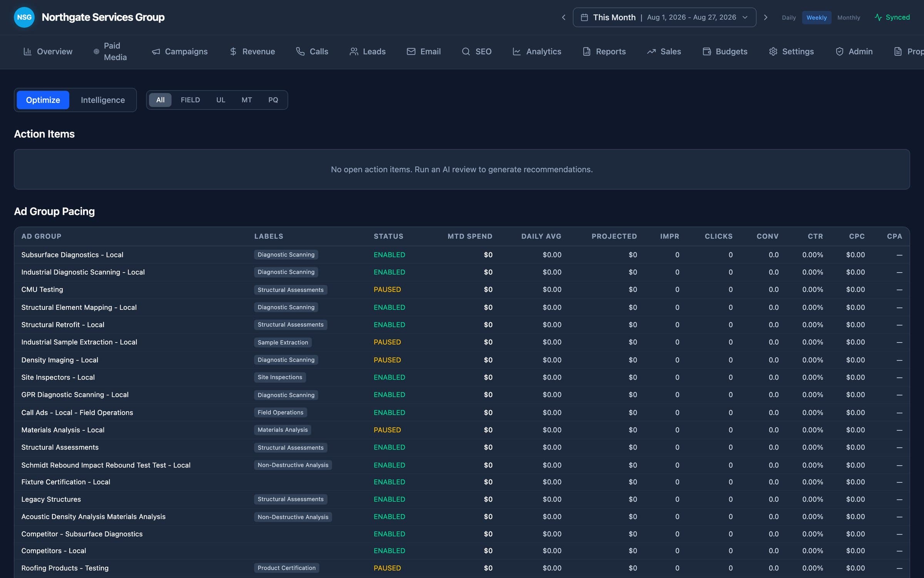Sort table by STATUS column header

(388, 236)
